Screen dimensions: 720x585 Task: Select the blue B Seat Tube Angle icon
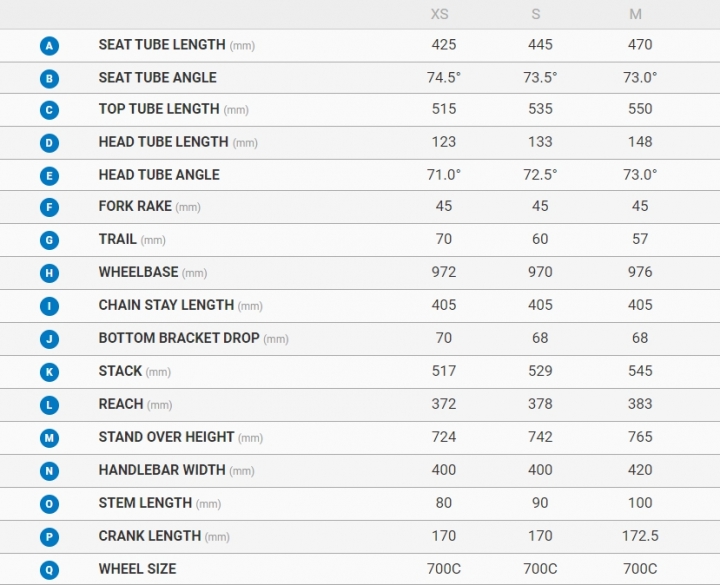49,79
